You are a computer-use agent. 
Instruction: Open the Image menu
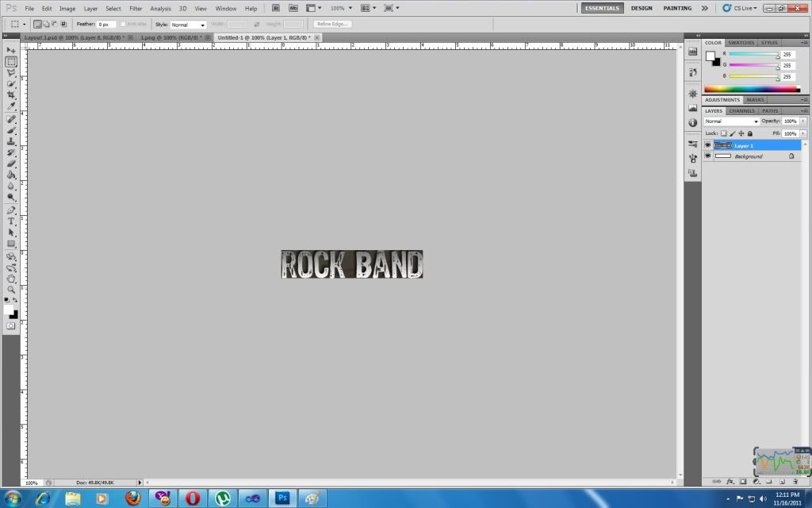(67, 8)
